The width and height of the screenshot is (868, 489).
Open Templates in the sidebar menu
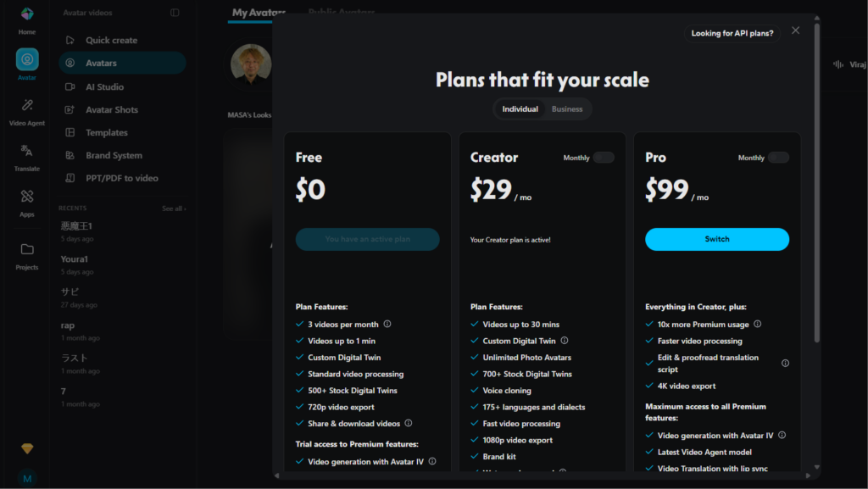[x=107, y=133]
